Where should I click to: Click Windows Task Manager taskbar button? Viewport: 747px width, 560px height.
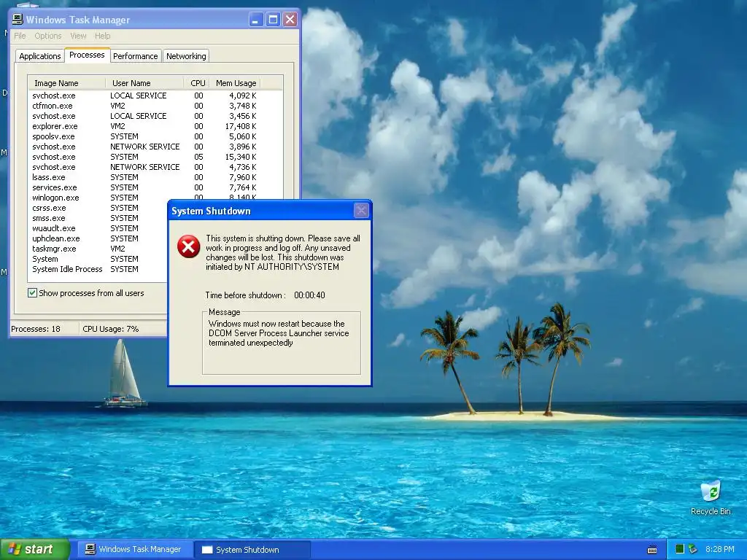tap(135, 549)
